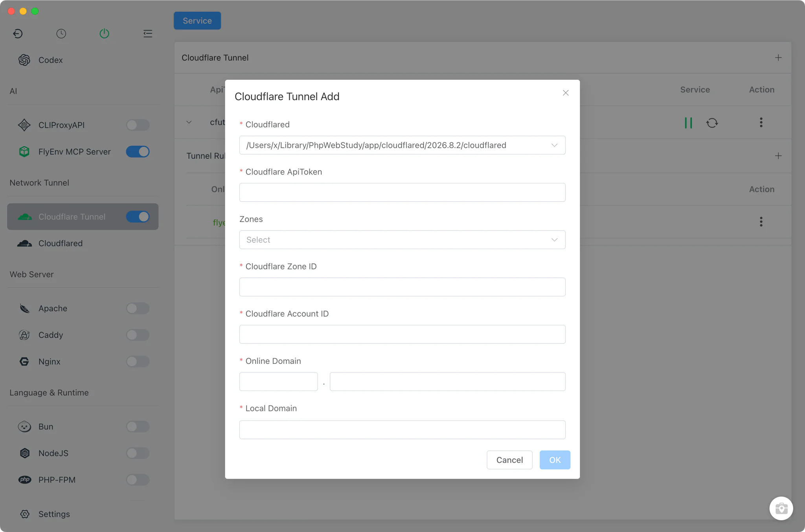This screenshot has height=532, width=805.
Task: Click the "Web Server" section header
Action: tap(31, 274)
